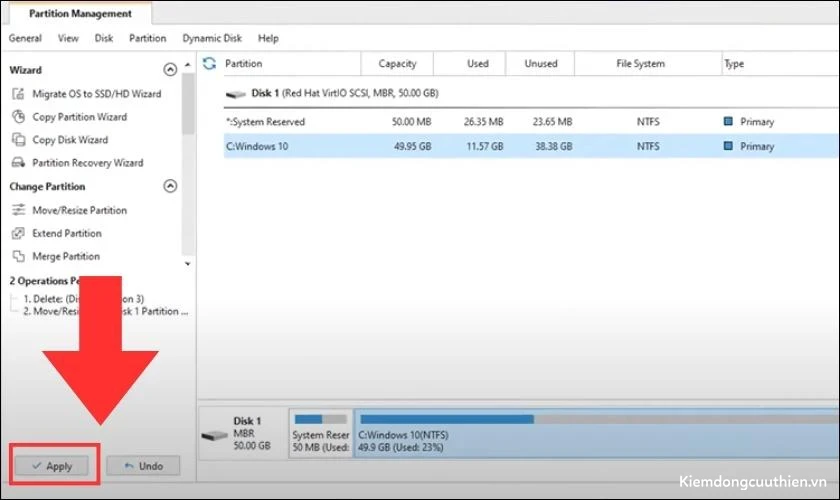840x500 pixels.
Task: Click 26.35 MB used cell
Action: coord(483,122)
